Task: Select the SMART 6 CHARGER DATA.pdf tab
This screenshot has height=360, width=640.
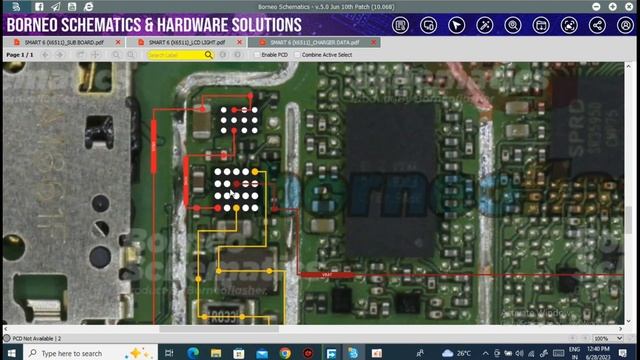Action: (x=314, y=42)
